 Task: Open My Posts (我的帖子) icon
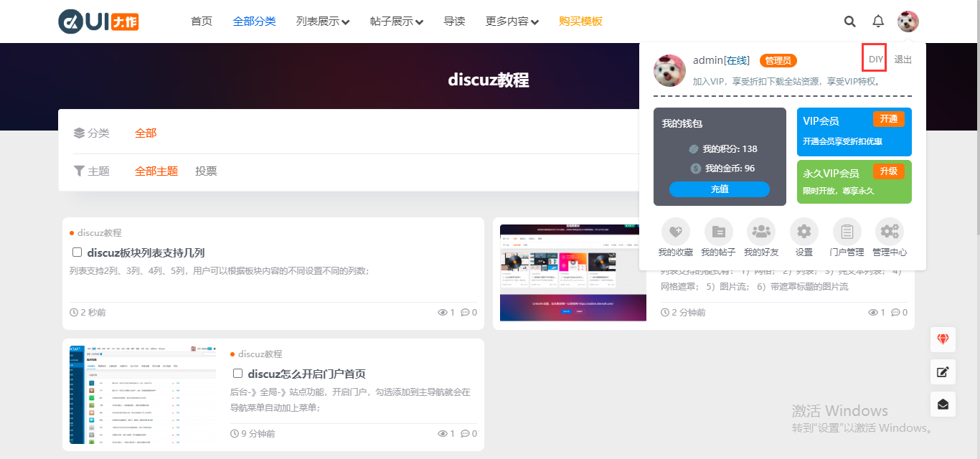(x=718, y=232)
